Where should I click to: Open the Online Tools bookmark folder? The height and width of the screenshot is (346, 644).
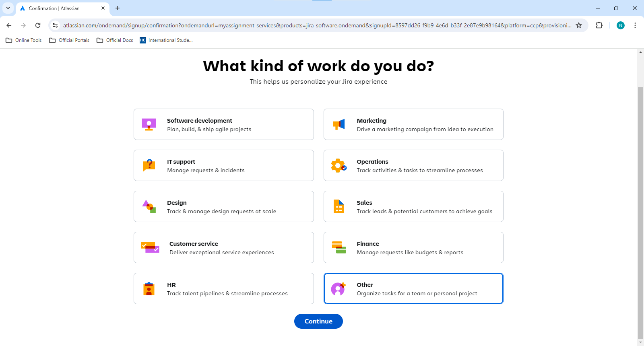pyautogui.click(x=24, y=40)
